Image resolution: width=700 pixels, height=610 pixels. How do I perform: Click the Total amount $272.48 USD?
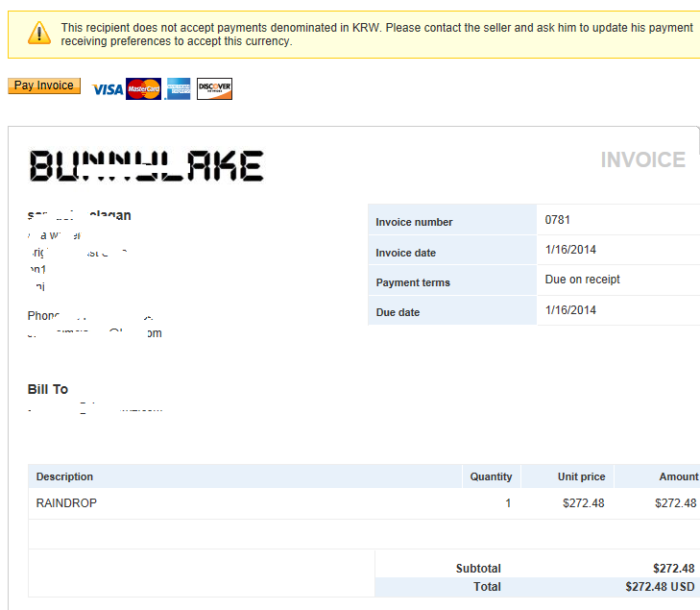pos(660,587)
